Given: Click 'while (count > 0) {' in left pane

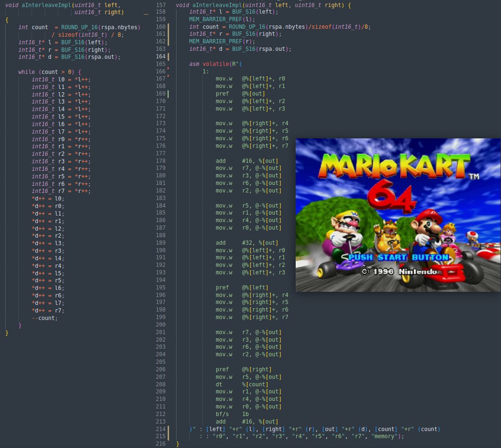Looking at the screenshot, I should [x=49, y=72].
